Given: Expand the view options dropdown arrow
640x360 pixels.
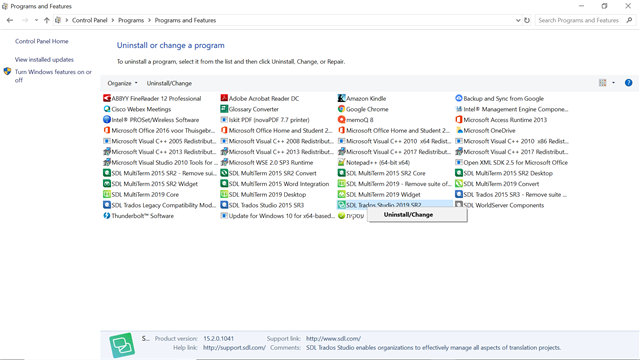Looking at the screenshot, I should click(x=613, y=83).
